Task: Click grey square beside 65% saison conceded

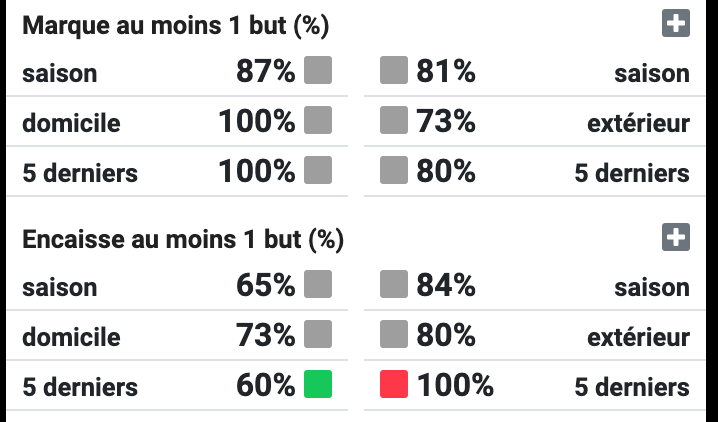Action: pyautogui.click(x=318, y=284)
